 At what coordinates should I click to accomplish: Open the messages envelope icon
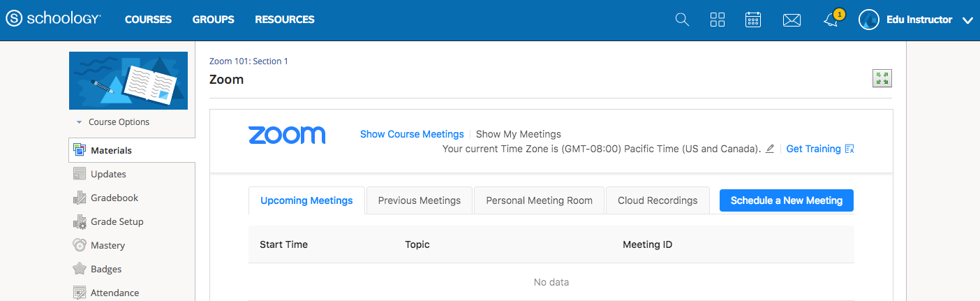tap(792, 20)
